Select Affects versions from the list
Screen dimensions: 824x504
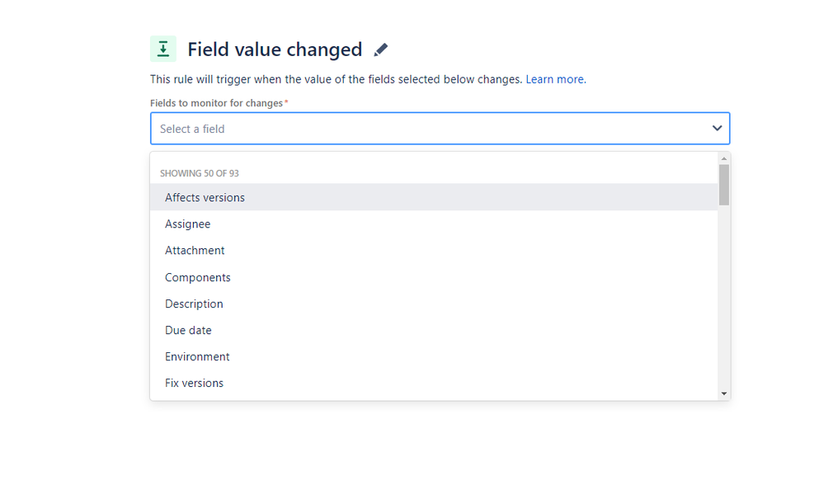tap(434, 197)
